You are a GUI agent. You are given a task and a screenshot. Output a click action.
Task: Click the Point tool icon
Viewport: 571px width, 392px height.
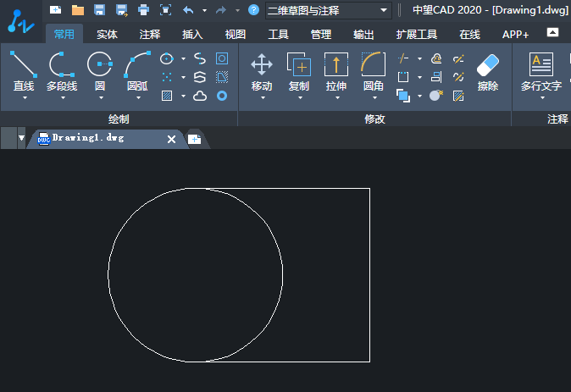167,77
